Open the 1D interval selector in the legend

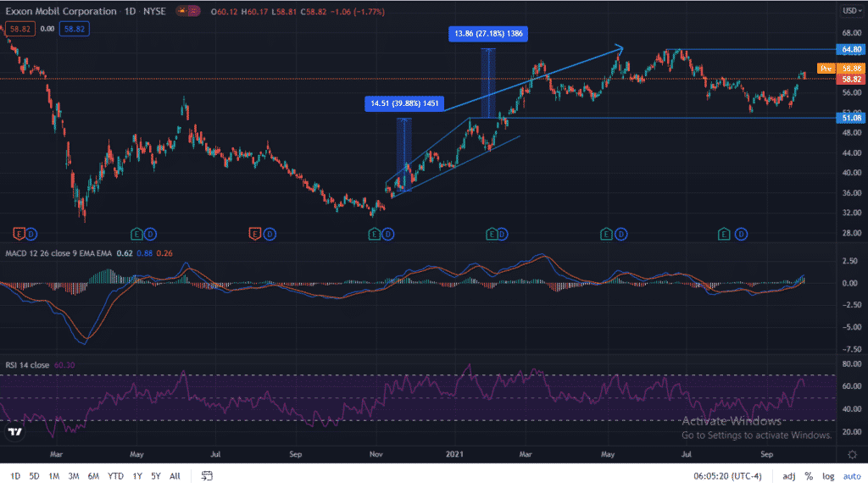(x=129, y=11)
